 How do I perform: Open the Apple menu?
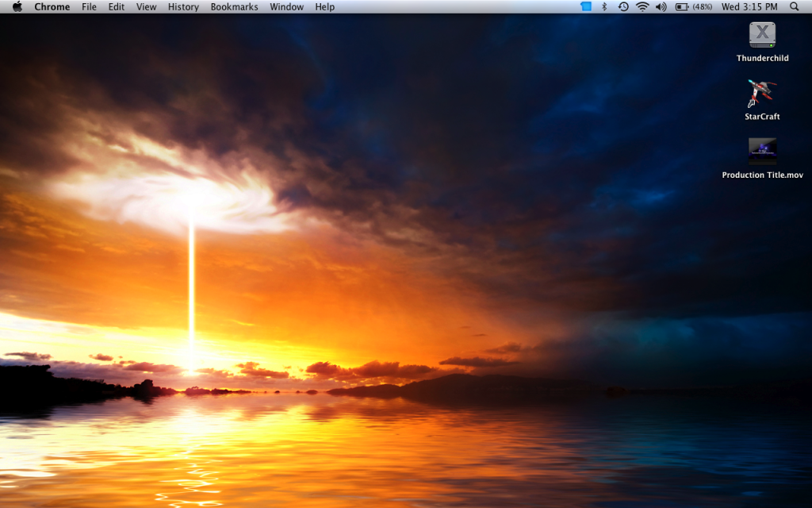17,6
